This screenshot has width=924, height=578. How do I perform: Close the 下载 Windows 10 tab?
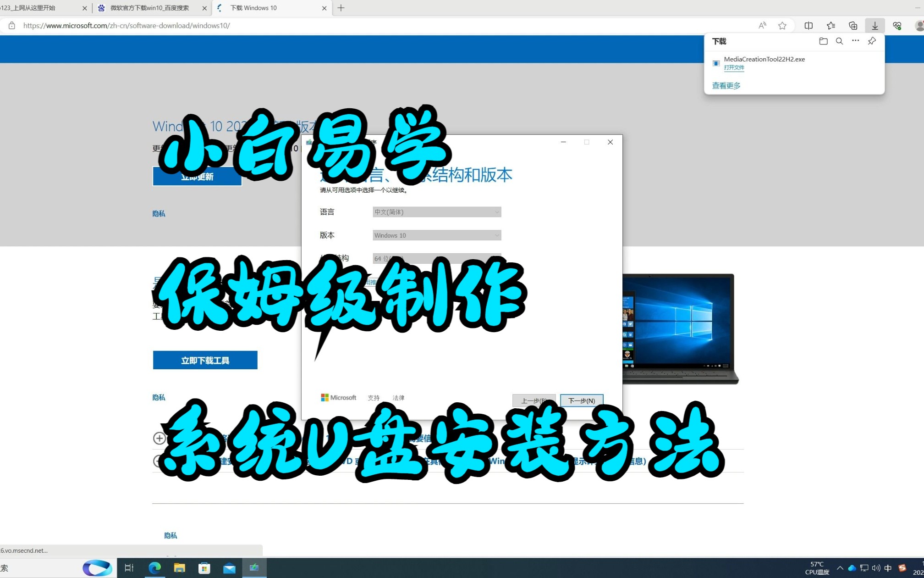tap(324, 8)
